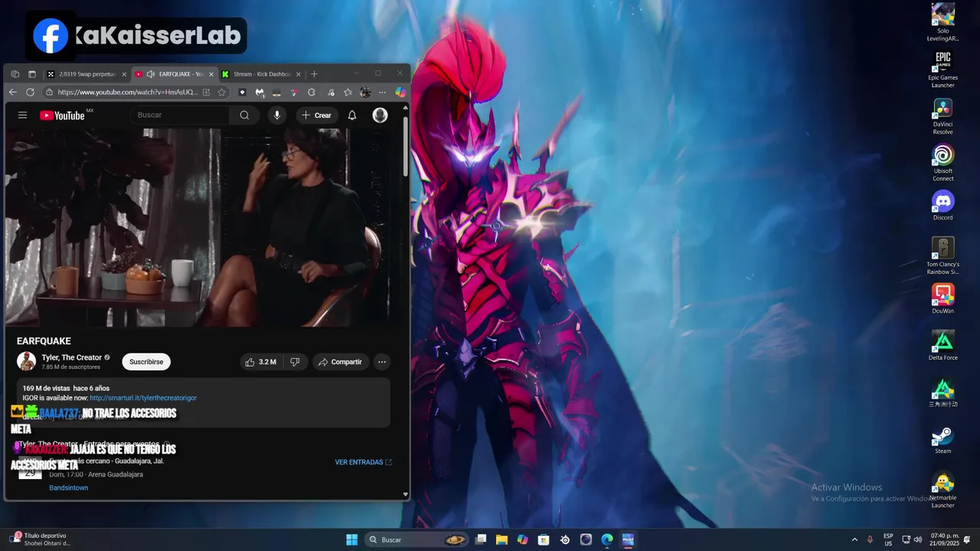Open the Título deportivo news widget

coord(40,540)
